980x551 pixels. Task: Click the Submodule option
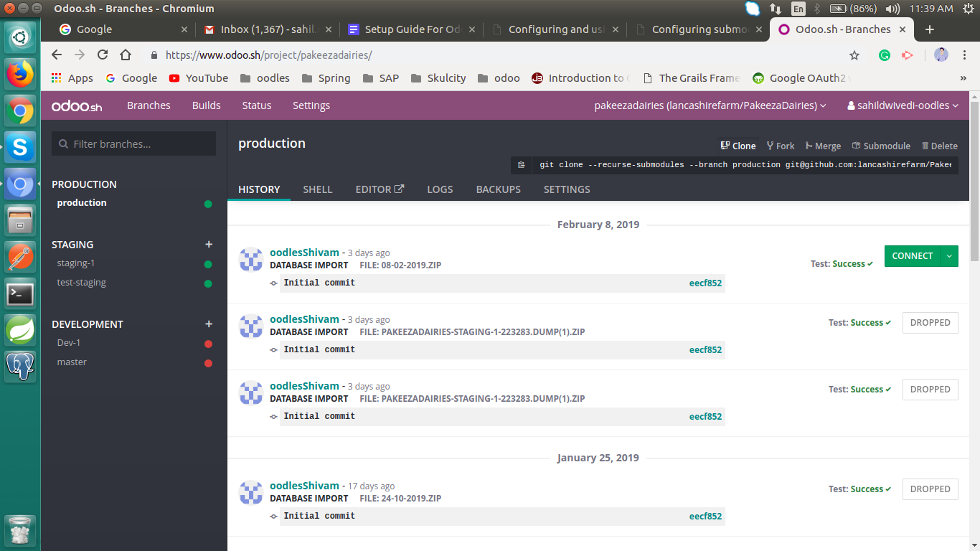click(x=881, y=146)
